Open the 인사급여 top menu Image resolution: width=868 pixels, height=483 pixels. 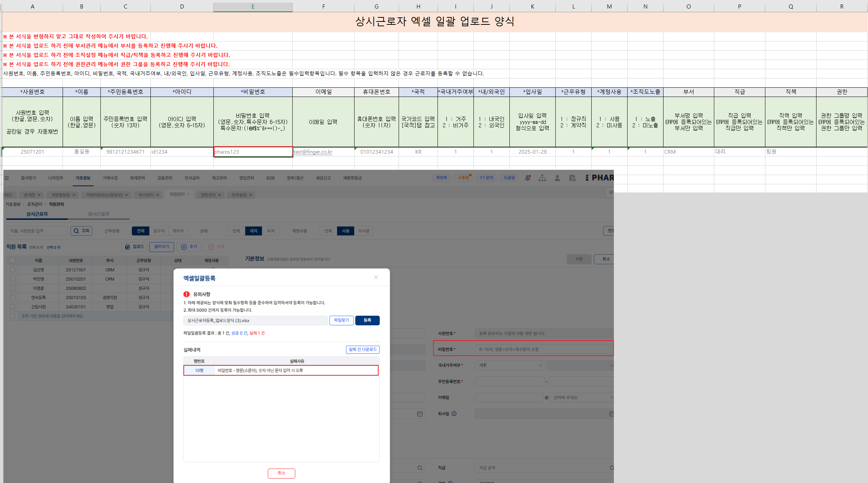(x=192, y=178)
